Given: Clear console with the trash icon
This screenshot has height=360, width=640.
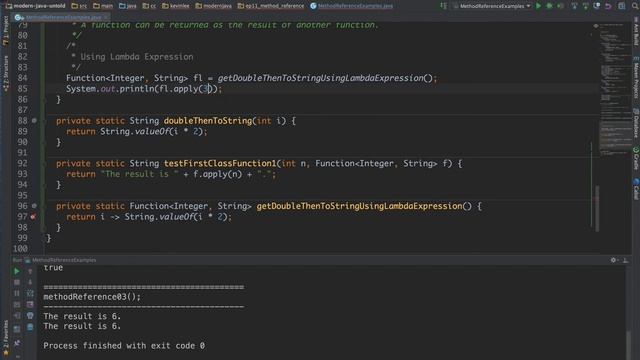Looking at the screenshot, I should coord(30,327).
